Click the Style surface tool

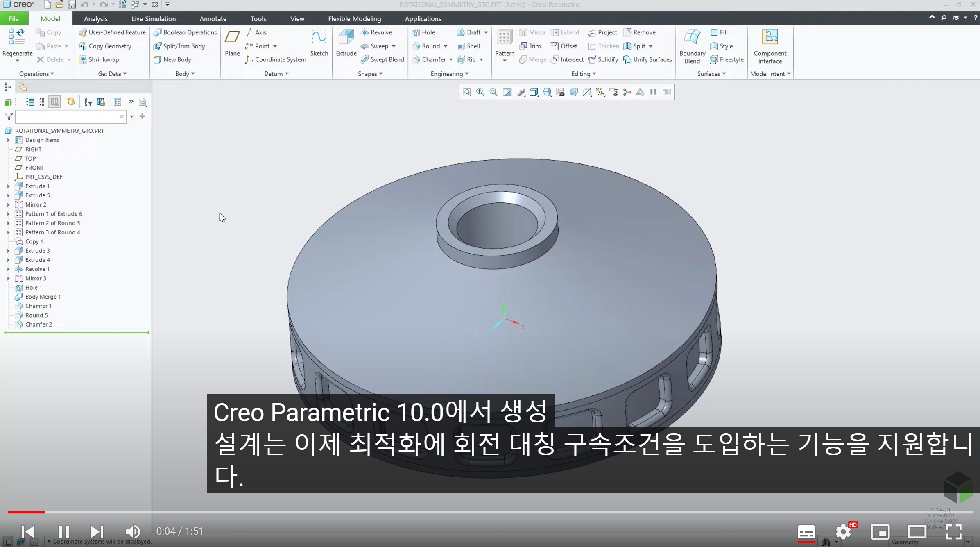[722, 46]
